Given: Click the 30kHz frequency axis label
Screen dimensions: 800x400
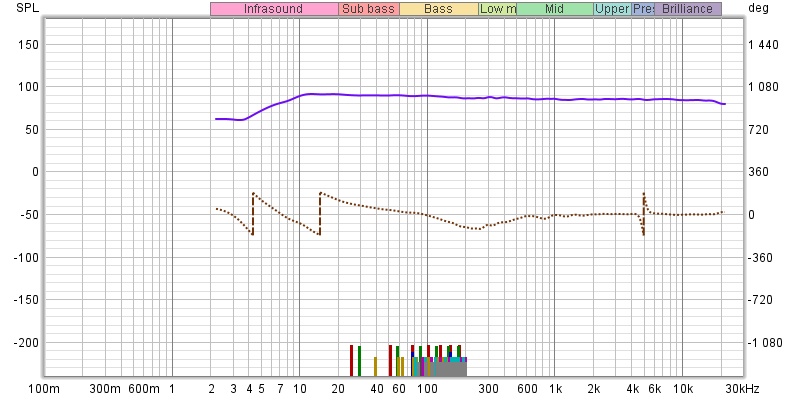Looking at the screenshot, I should click(x=742, y=389).
